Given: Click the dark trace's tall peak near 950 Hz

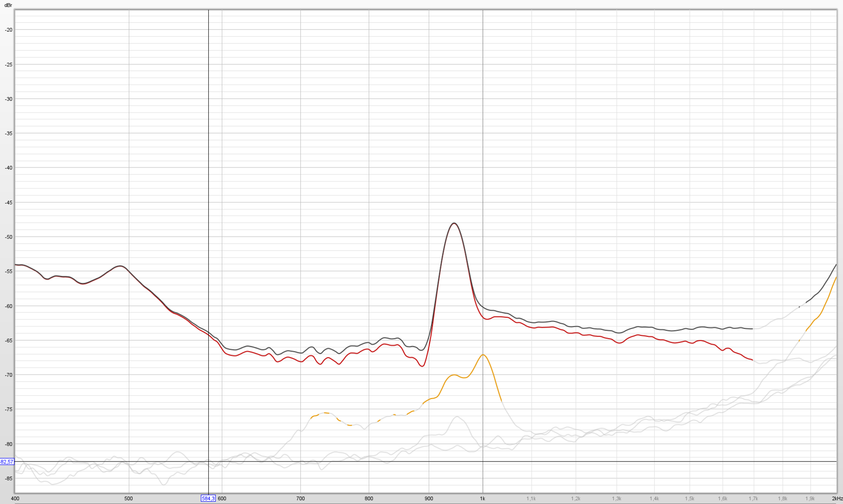Looking at the screenshot, I should 453,224.
